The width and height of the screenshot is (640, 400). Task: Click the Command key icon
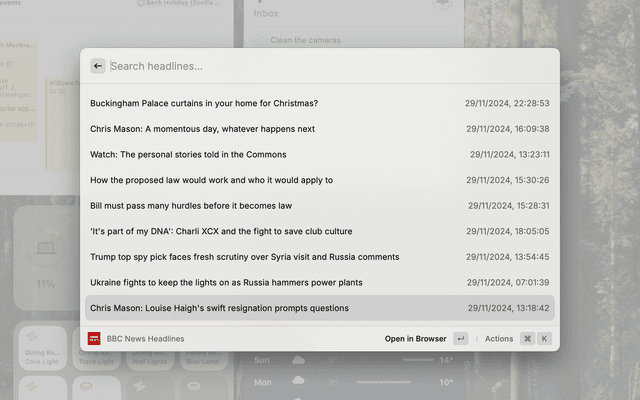coord(527,339)
